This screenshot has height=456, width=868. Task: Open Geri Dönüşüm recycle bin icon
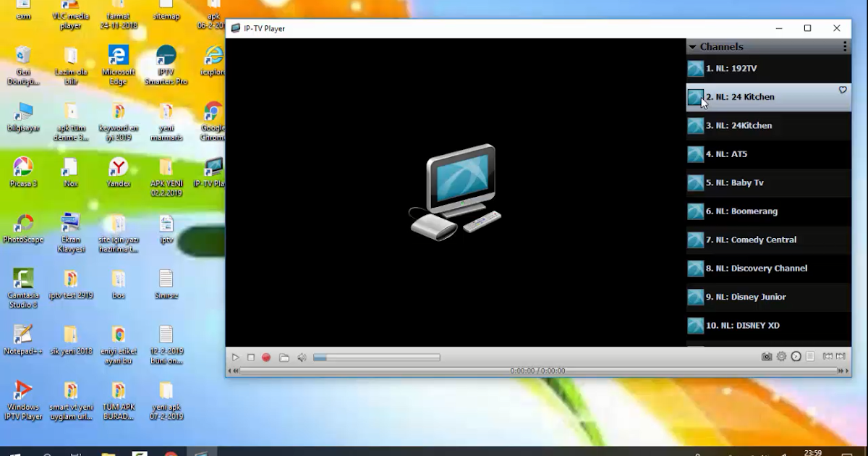pyautogui.click(x=23, y=65)
